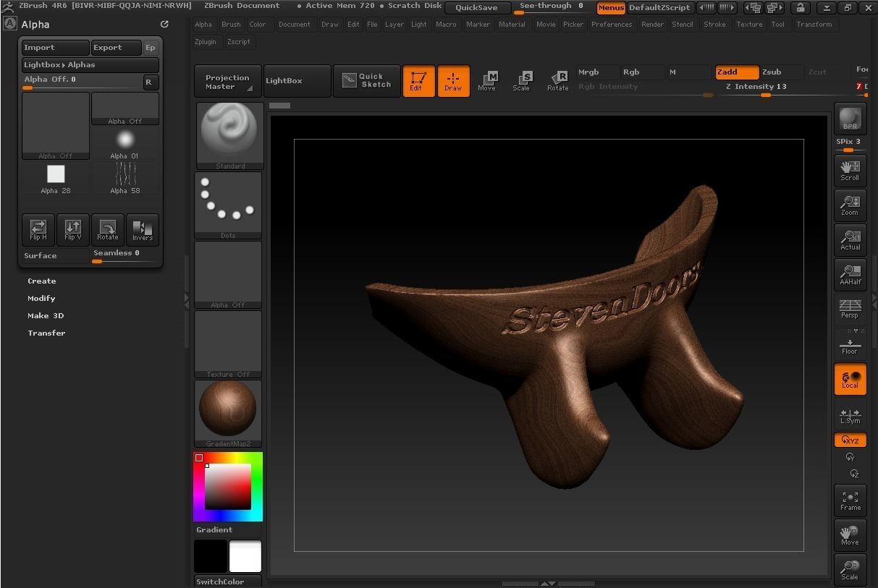This screenshot has height=588, width=878.
Task: Click the AAHalf button
Action: (850, 274)
